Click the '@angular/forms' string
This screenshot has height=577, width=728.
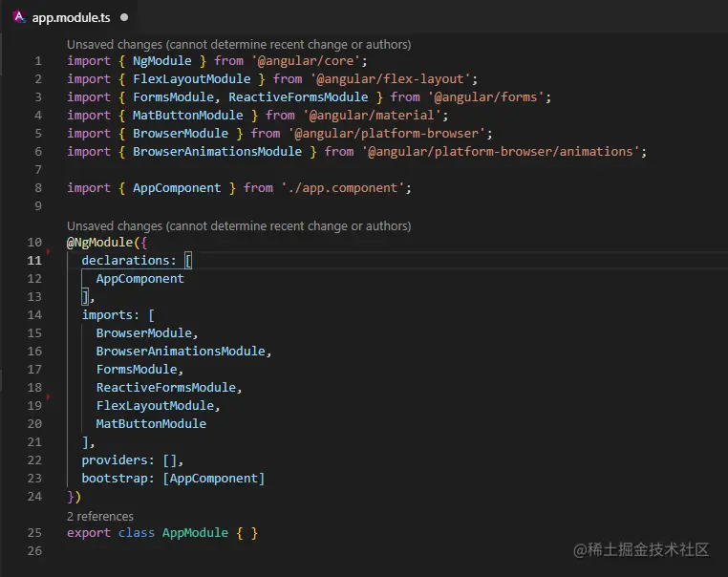pos(485,97)
